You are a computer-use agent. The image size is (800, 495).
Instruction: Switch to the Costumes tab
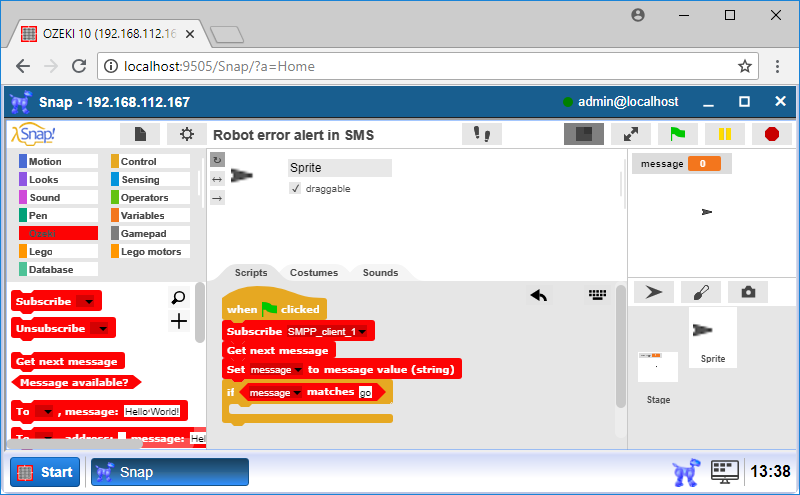click(x=314, y=273)
